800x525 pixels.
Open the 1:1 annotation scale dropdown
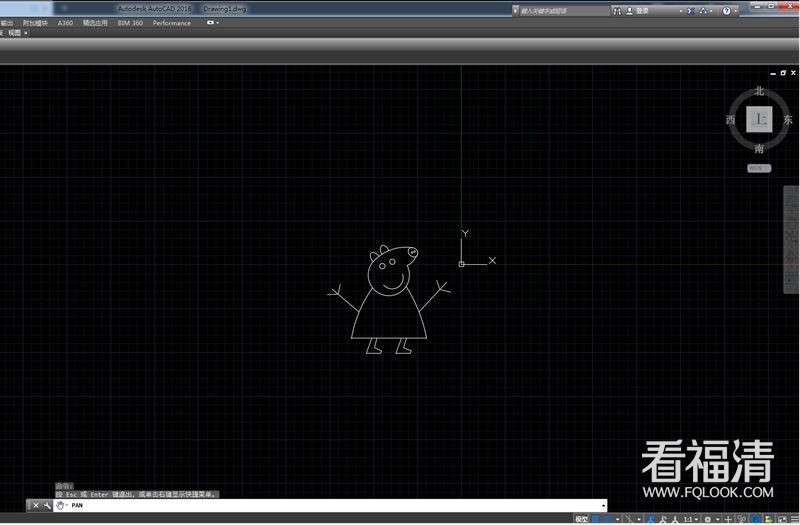click(691, 519)
